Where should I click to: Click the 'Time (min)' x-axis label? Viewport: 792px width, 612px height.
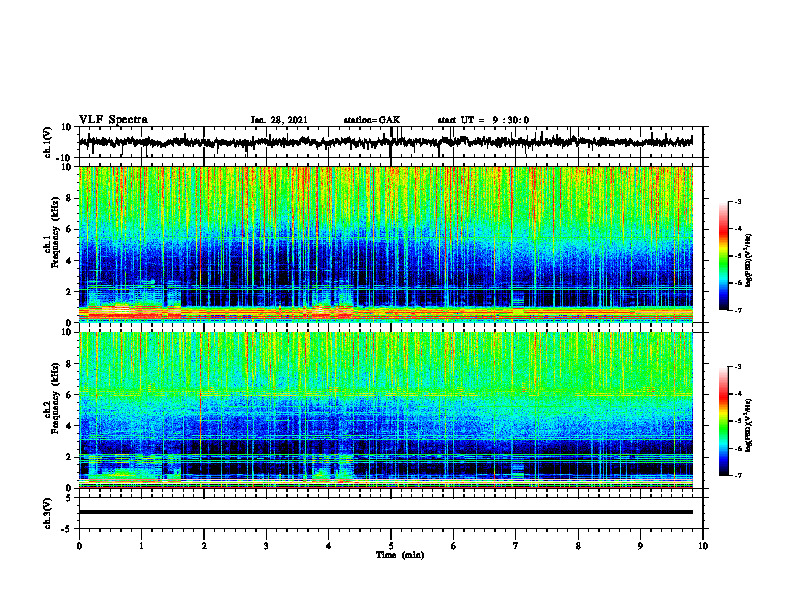(x=400, y=555)
